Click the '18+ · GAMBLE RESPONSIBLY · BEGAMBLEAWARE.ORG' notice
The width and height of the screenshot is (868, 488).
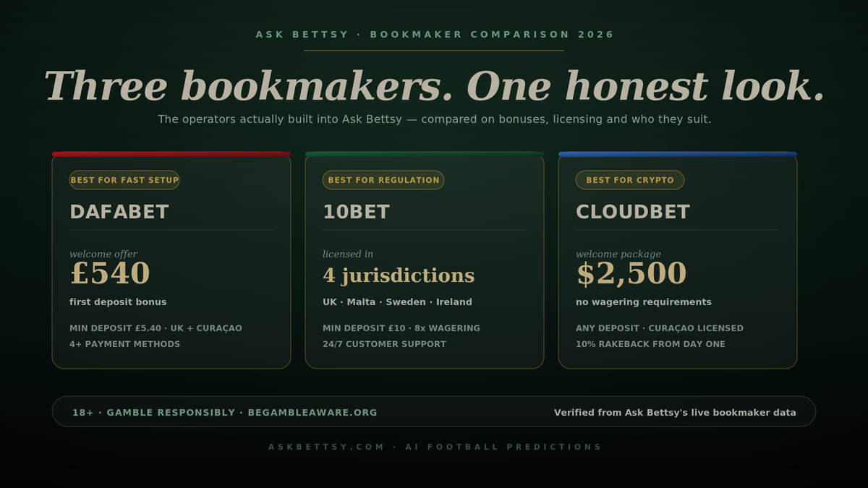225,413
